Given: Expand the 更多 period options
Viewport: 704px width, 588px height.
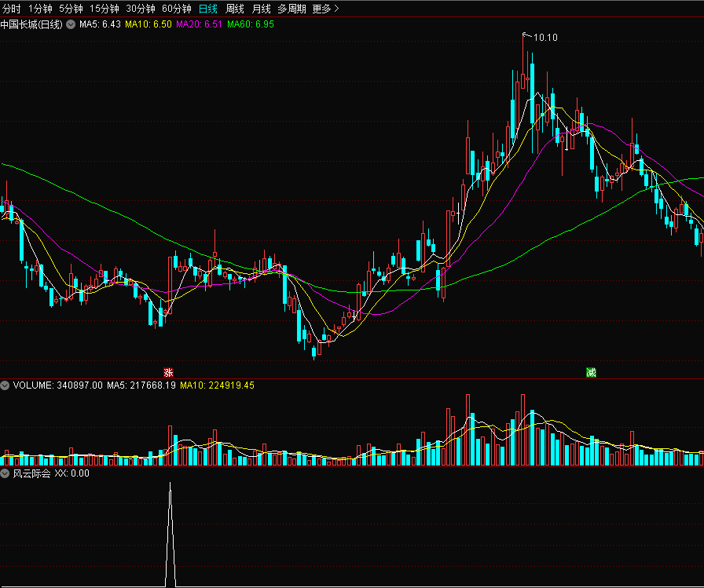Looking at the screenshot, I should (x=325, y=9).
